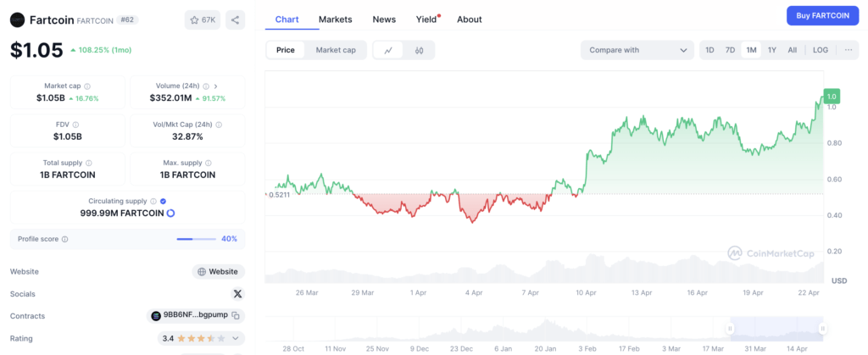Click the Market cap info icon
Viewport: 868px width, 355px height.
point(87,86)
